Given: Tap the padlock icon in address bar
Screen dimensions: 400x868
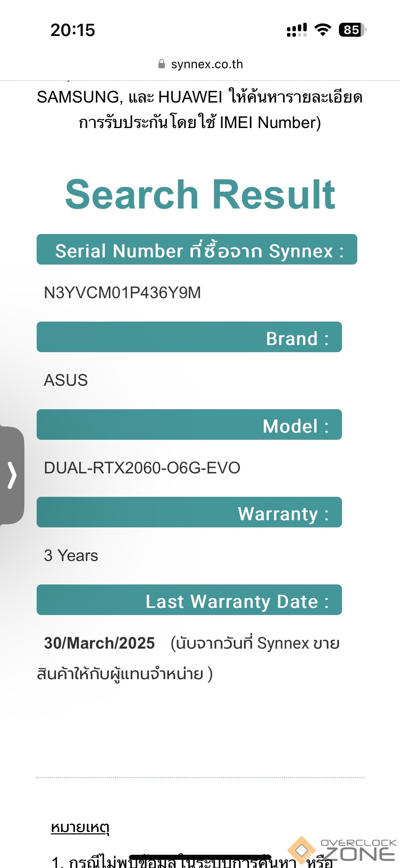Looking at the screenshot, I should click(x=161, y=64).
